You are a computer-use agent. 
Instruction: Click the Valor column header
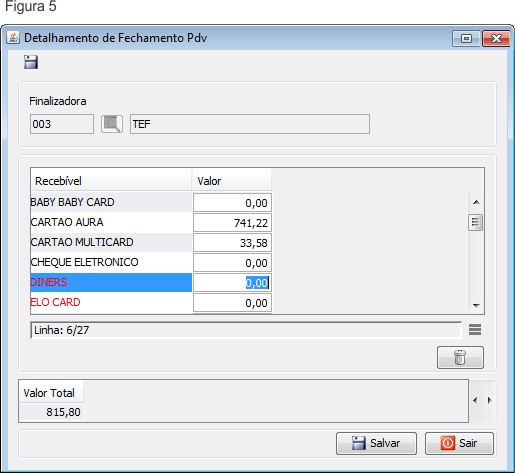click(232, 181)
